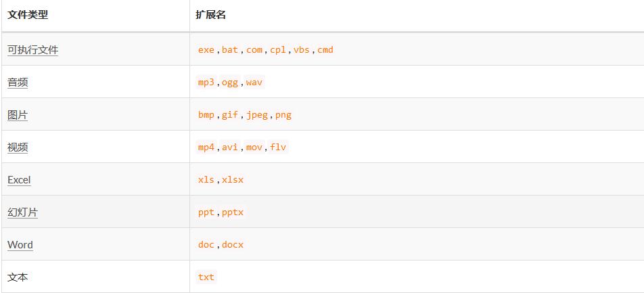The width and height of the screenshot is (644, 293).
Task: Select the wav extension code
Action: (254, 83)
